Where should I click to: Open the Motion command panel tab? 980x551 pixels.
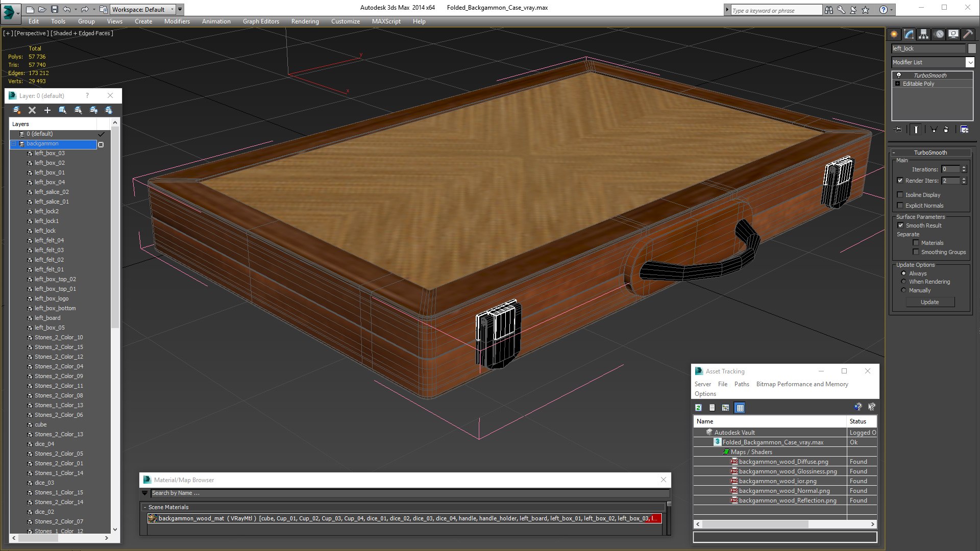point(939,34)
